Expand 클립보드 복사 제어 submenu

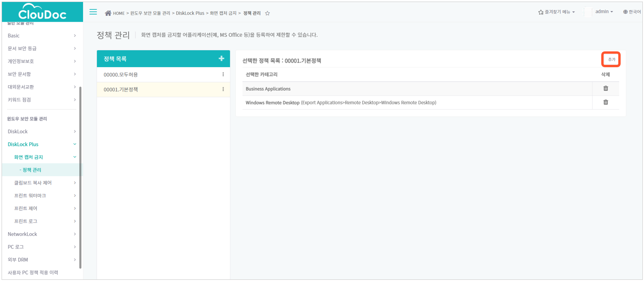click(x=42, y=183)
